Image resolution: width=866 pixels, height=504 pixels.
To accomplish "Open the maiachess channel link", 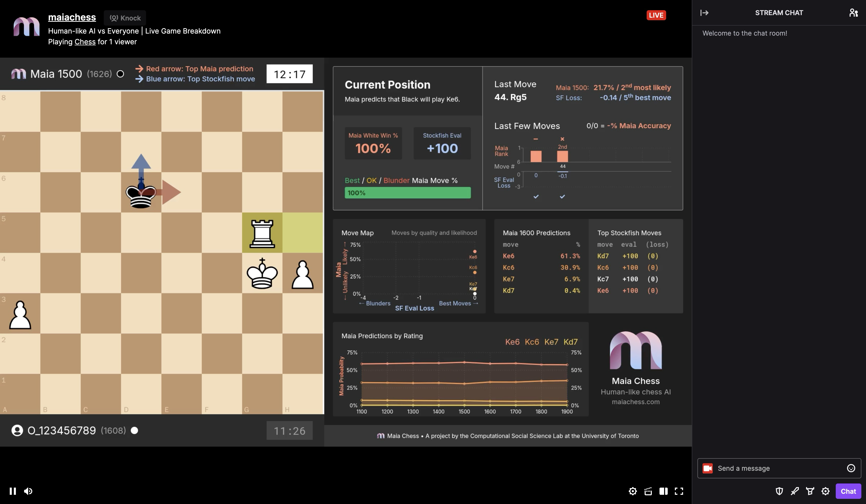I will pyautogui.click(x=72, y=17).
